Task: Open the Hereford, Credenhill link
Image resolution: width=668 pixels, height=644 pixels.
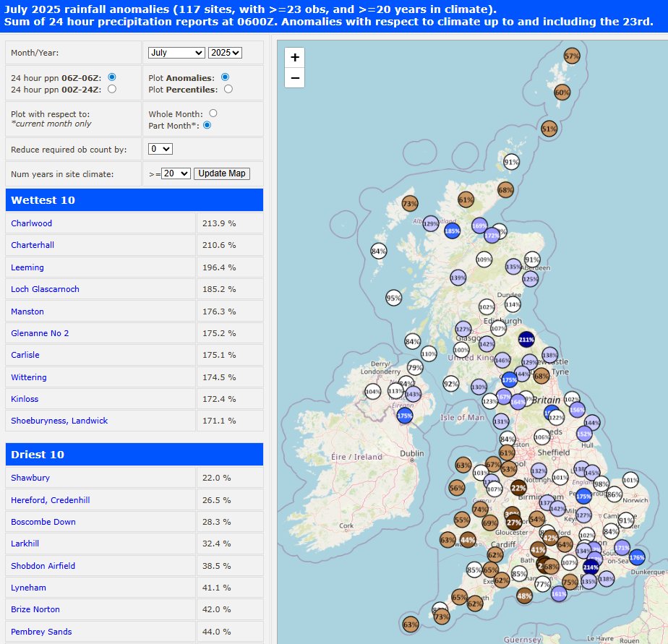Action: click(x=51, y=500)
